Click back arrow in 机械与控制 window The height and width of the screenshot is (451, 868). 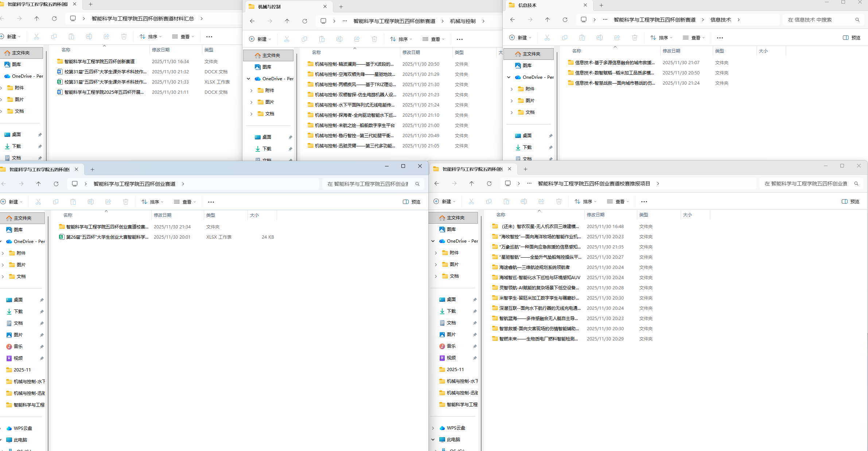(x=252, y=21)
